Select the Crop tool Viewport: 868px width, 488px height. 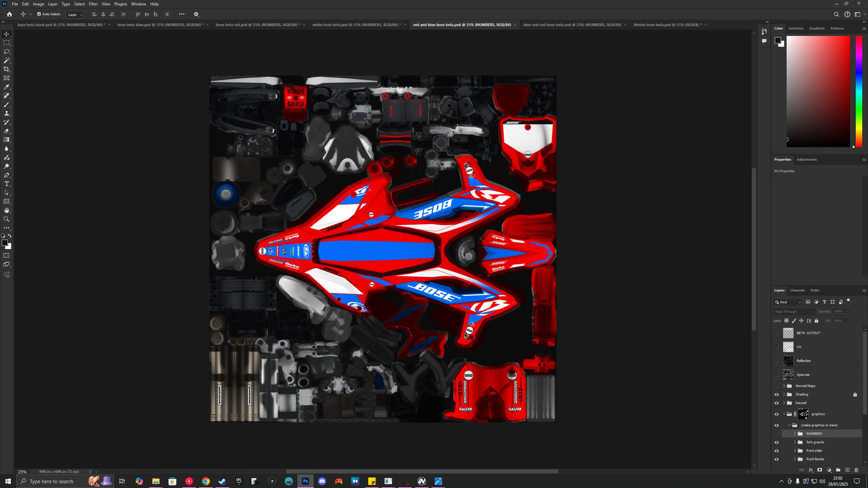7,69
